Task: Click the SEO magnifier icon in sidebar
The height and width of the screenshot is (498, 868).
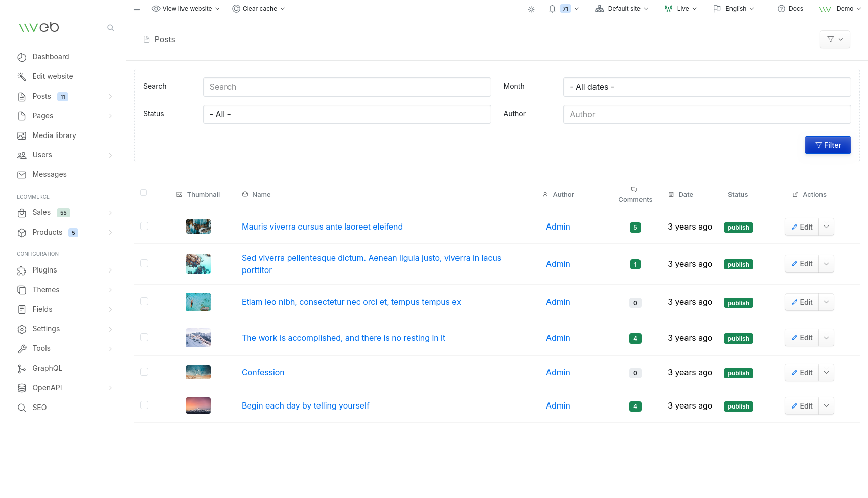Action: coord(22,408)
